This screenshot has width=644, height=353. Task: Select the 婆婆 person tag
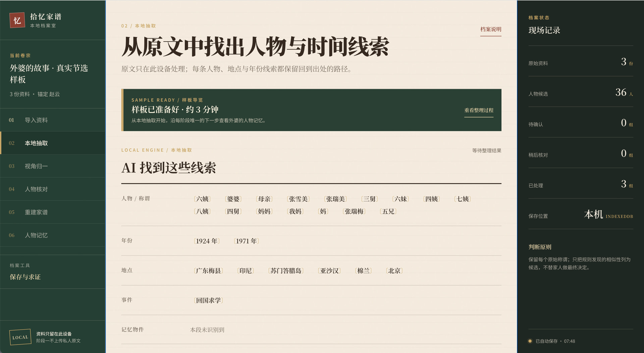tap(233, 199)
